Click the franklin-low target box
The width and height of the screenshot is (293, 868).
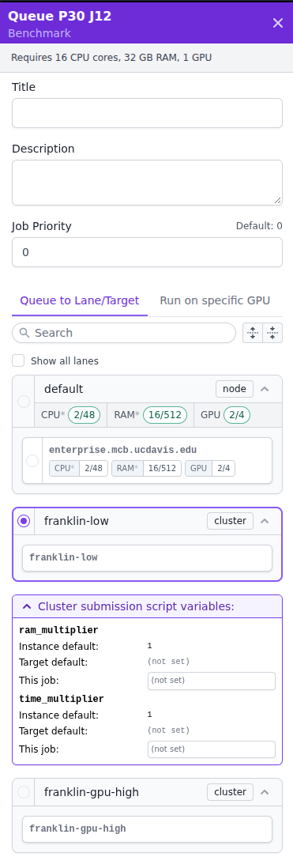pos(147,558)
